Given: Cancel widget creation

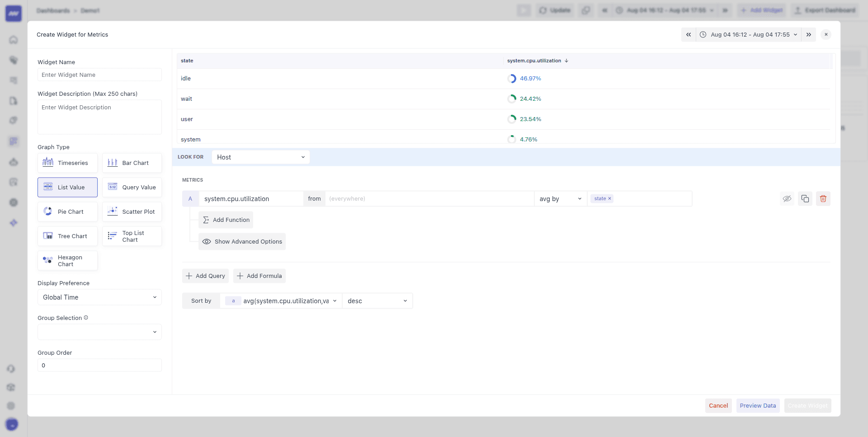Looking at the screenshot, I should [x=718, y=405].
